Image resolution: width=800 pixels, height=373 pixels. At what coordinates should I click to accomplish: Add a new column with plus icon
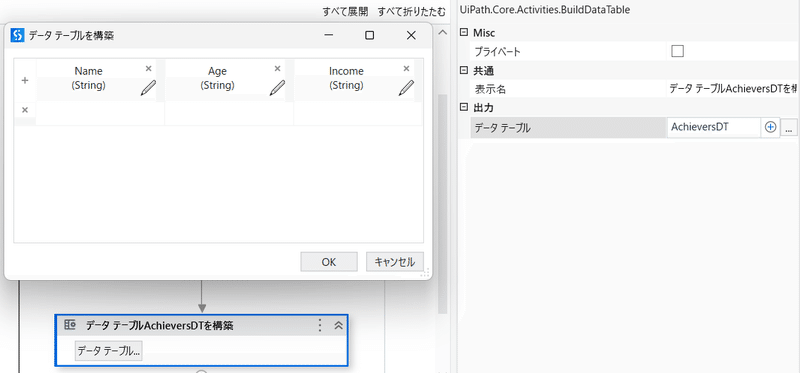click(24, 80)
